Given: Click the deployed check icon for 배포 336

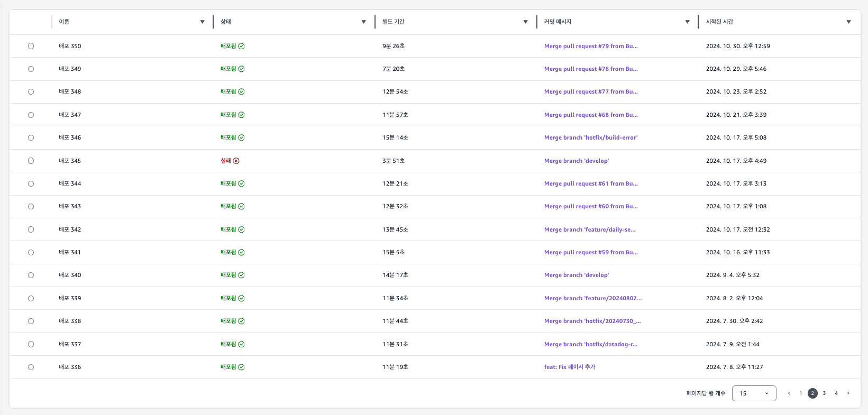Looking at the screenshot, I should pos(241,367).
